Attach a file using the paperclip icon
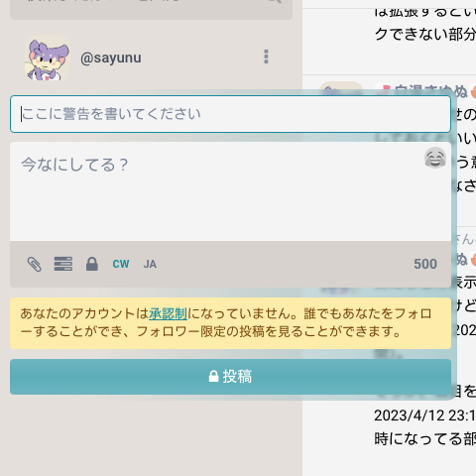Screen dimensions: 476x476 (34, 264)
